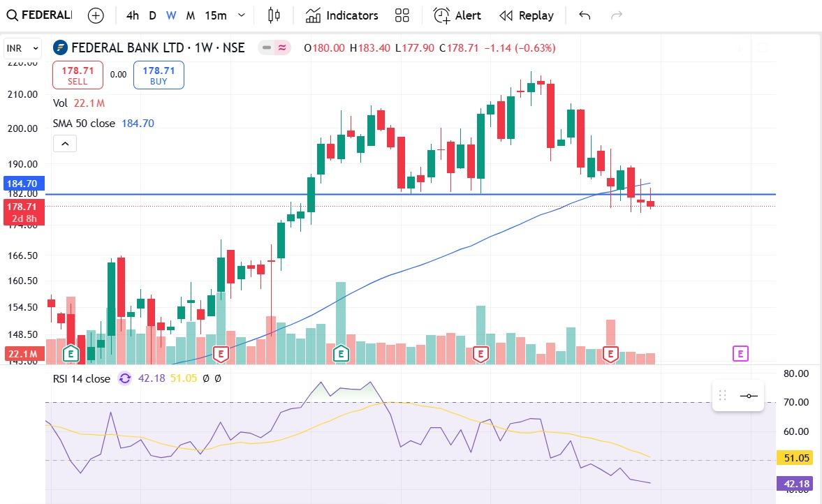The height and width of the screenshot is (504, 822).
Task: Select the 4h timeframe
Action: 133,16
